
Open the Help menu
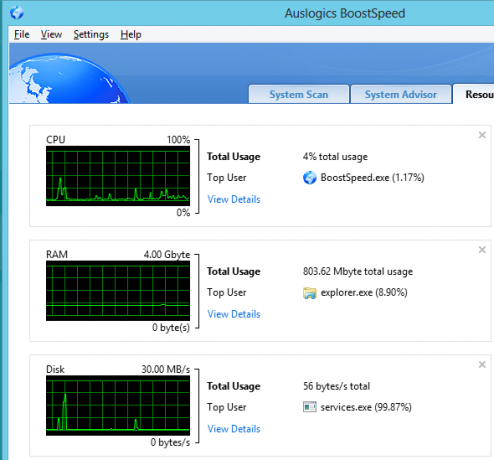tap(131, 34)
